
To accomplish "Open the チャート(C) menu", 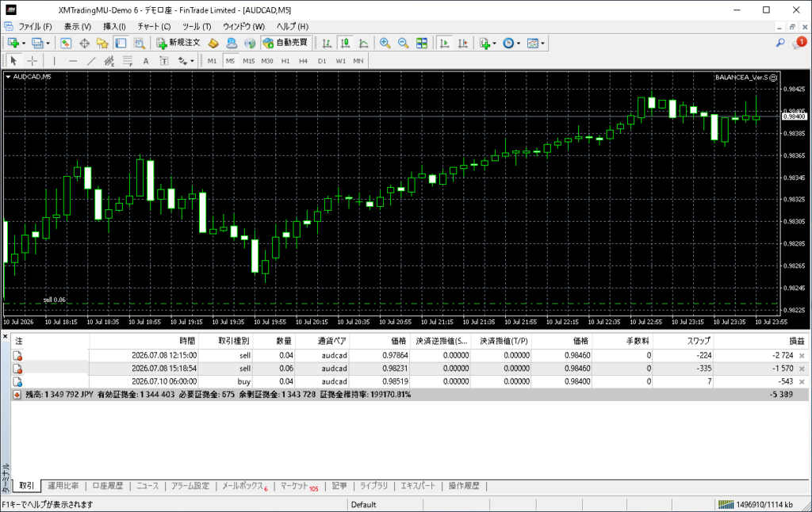I will pos(154,26).
